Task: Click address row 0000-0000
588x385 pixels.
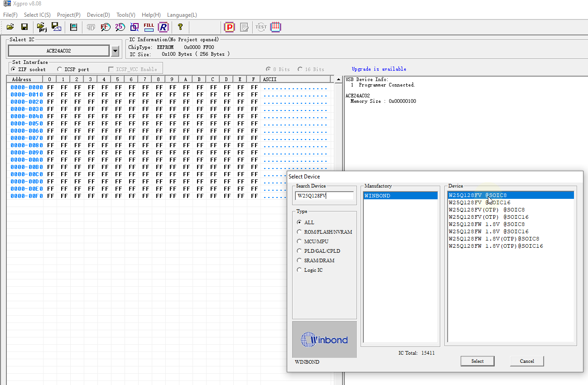Action: [27, 87]
